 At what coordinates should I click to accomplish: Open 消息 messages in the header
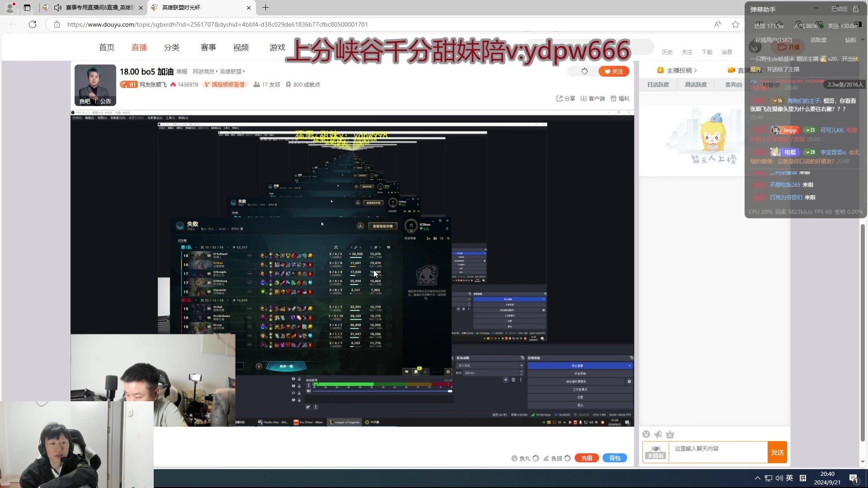click(727, 52)
